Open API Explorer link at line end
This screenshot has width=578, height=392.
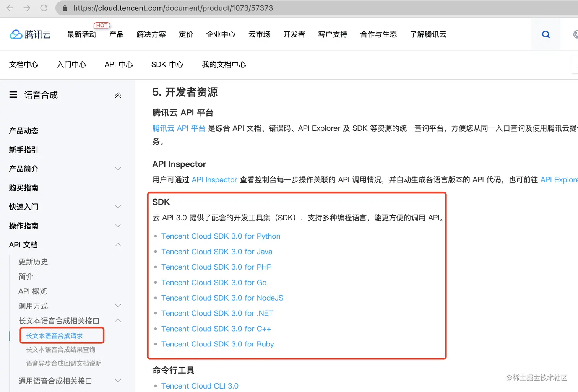click(559, 180)
